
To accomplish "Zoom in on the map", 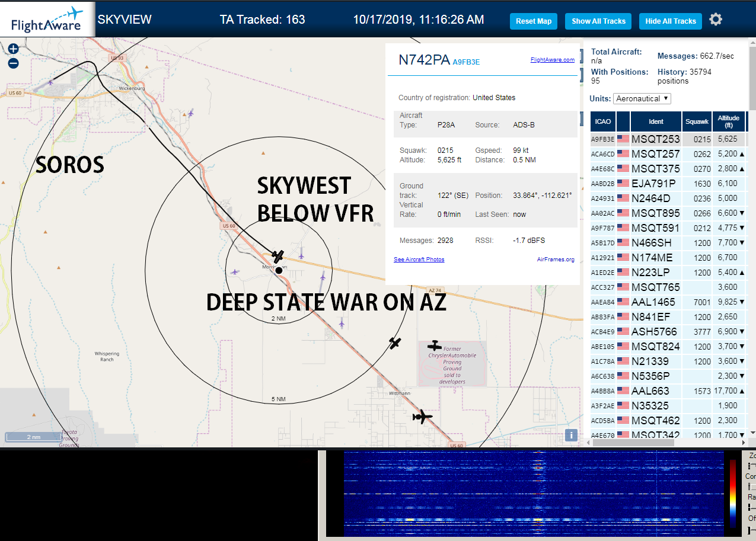I will click(x=13, y=49).
